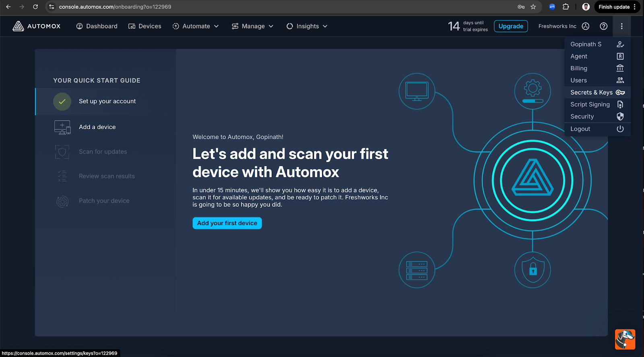Click the Script Signing document icon
This screenshot has width=644, height=357.
click(620, 105)
